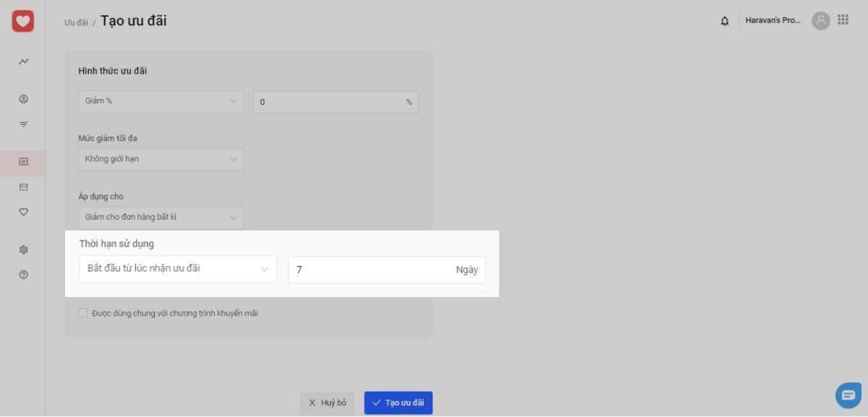868x417 pixels.
Task: Click the 'Hình thức ưu đãi' heading
Action: click(113, 71)
